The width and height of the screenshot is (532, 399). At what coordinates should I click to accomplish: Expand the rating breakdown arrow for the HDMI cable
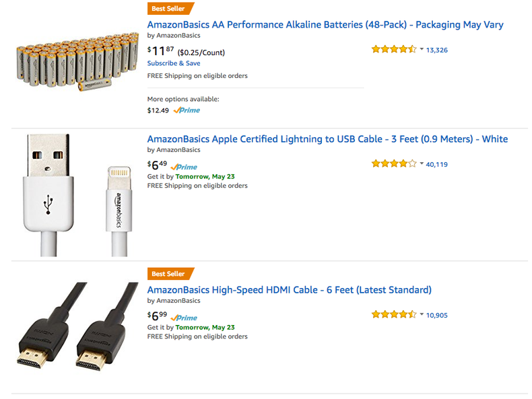click(x=422, y=314)
